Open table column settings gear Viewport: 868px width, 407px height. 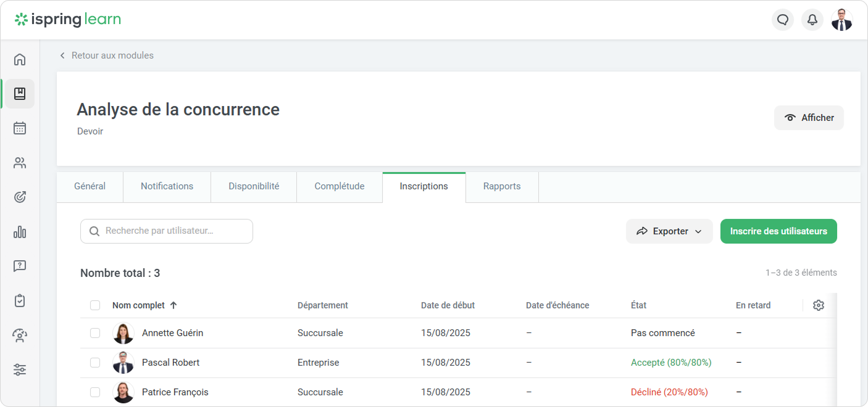(819, 305)
